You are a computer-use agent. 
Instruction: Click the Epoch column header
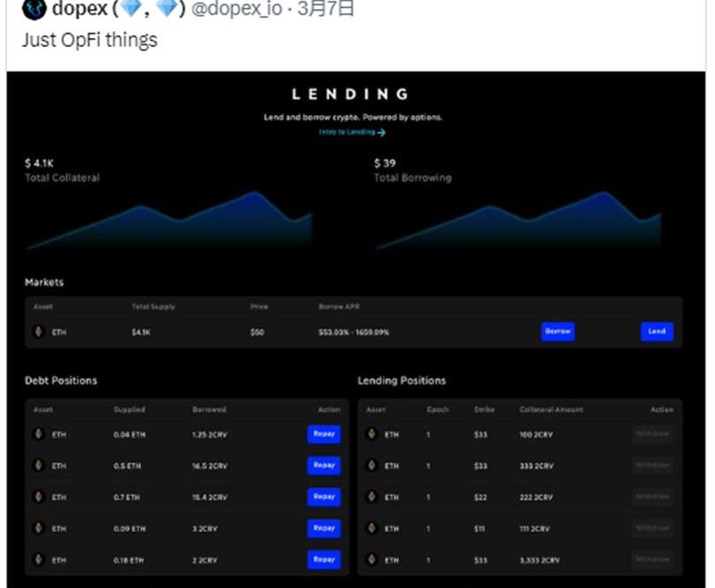(x=438, y=409)
